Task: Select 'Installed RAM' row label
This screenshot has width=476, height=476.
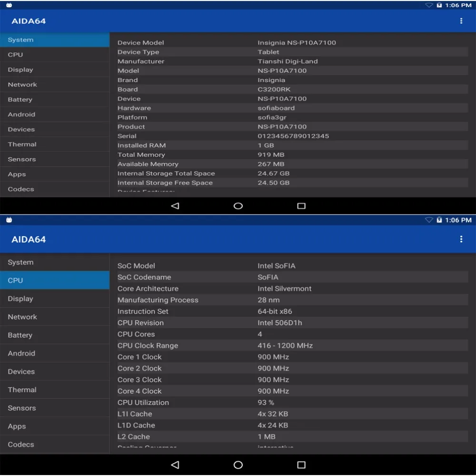Action: (141, 145)
